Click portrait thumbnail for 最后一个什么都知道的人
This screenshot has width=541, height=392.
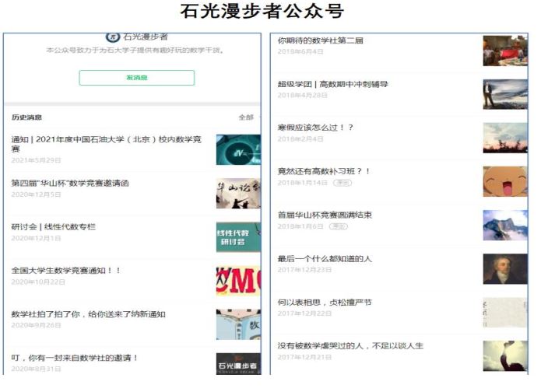pos(504,268)
